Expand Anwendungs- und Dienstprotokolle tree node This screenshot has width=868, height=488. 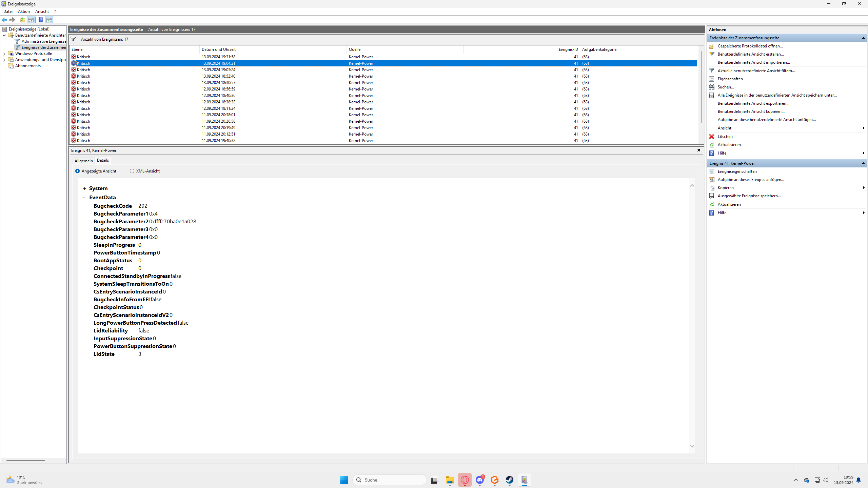click(4, 60)
